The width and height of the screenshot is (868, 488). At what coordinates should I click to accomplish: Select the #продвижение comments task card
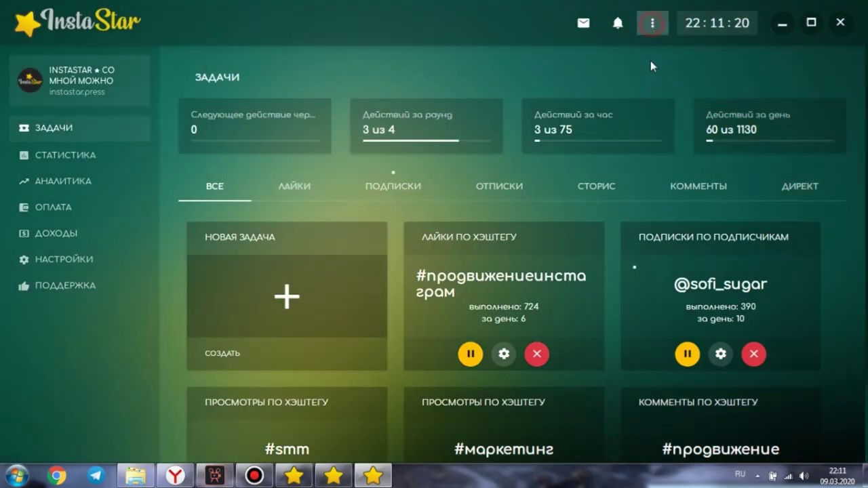point(721,425)
